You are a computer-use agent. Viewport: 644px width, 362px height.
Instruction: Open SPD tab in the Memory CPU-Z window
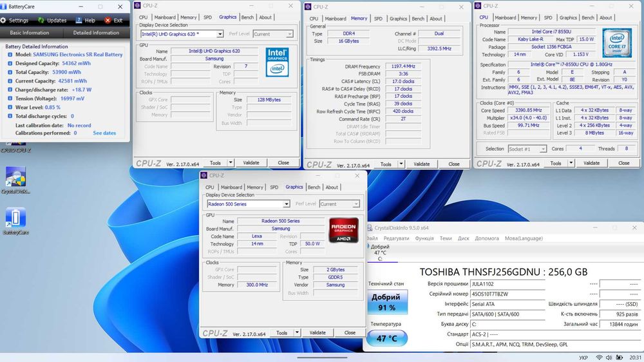coord(378,19)
